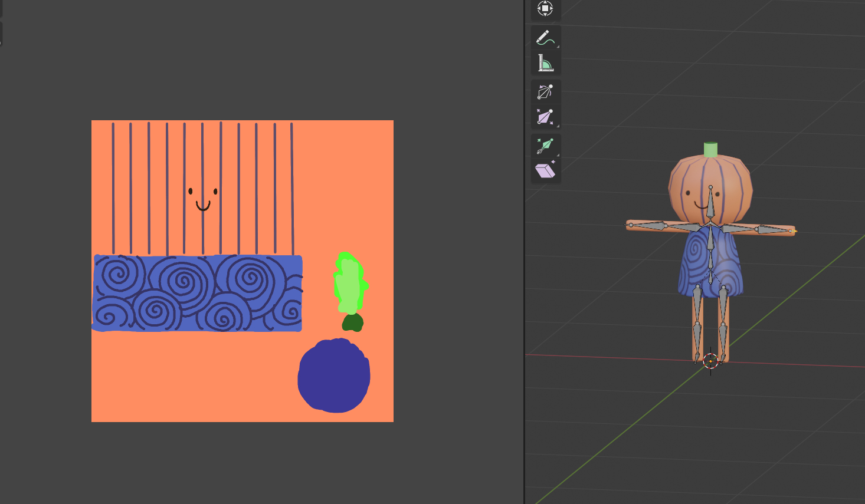Select the Transform tool in the toolbar
Screen dimensions: 865x504
click(545, 9)
